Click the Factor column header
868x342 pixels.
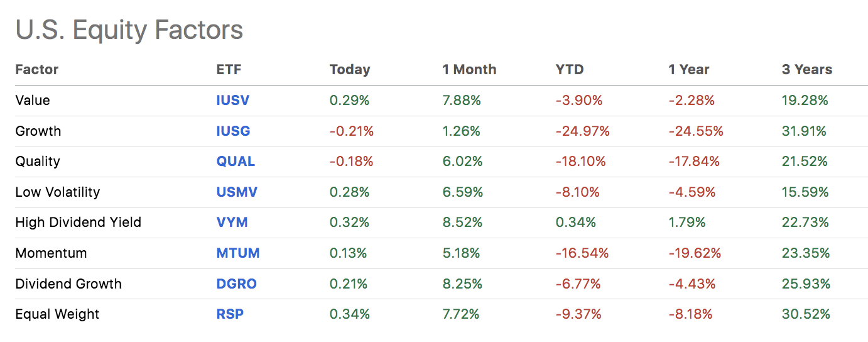(x=37, y=70)
